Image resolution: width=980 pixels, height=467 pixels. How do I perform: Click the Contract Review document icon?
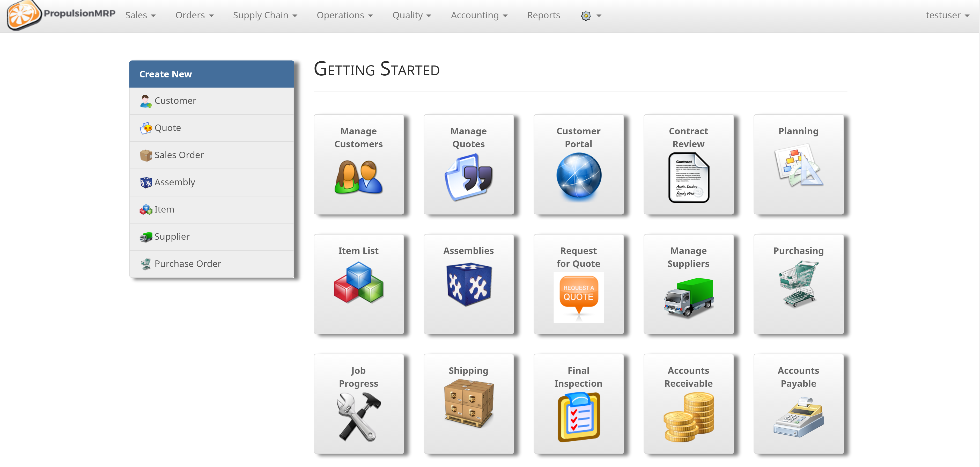coord(688,178)
